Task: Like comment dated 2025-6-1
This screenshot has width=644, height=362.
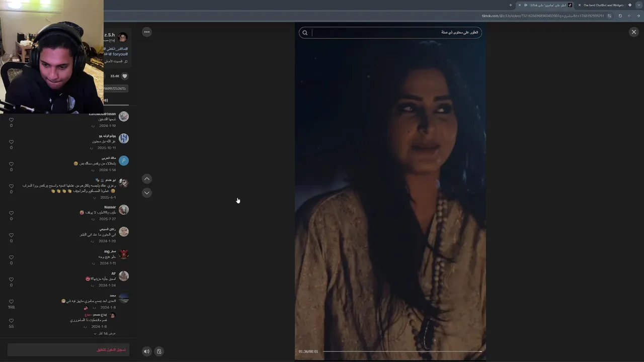Action: [11, 186]
